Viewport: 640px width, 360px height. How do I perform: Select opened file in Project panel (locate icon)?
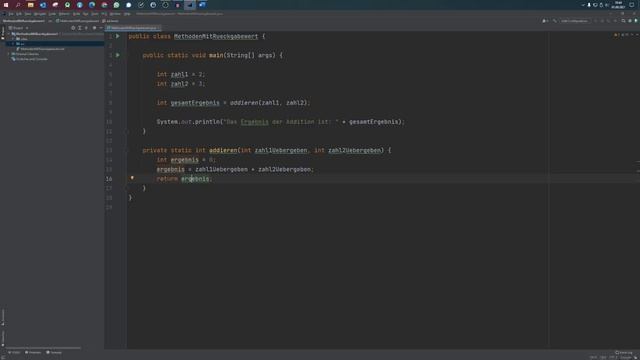pyautogui.click(x=73, y=28)
